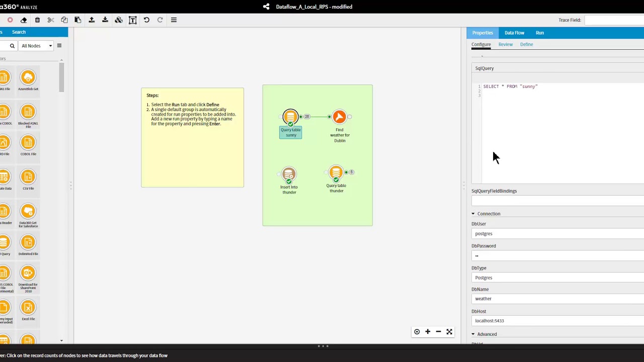Open the All Nodes filter dropdown
This screenshot has height=362, width=644.
(x=37, y=46)
